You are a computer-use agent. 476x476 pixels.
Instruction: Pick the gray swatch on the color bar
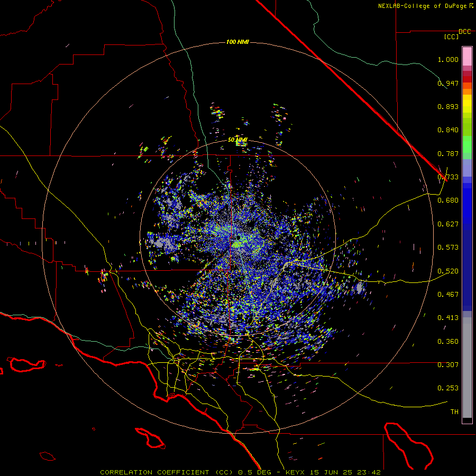click(x=467, y=368)
